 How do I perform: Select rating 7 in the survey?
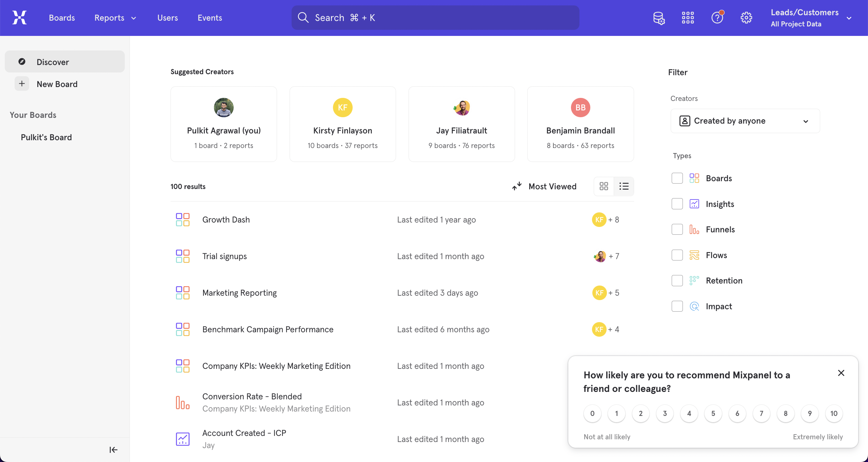coord(762,414)
